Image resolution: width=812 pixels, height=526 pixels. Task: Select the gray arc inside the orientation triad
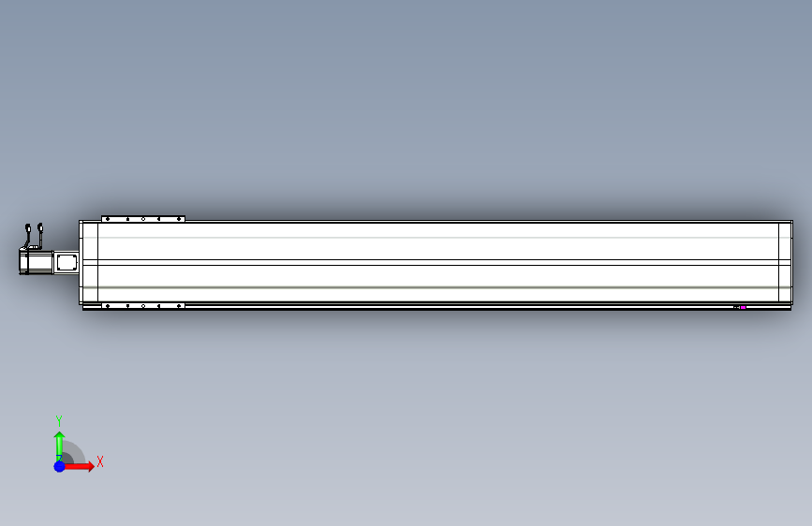(73, 452)
